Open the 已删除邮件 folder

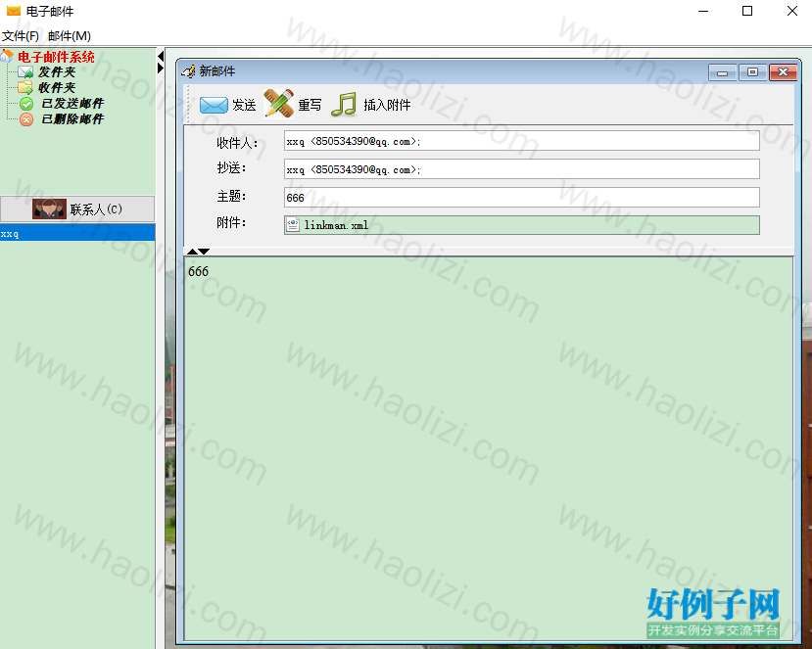click(72, 119)
